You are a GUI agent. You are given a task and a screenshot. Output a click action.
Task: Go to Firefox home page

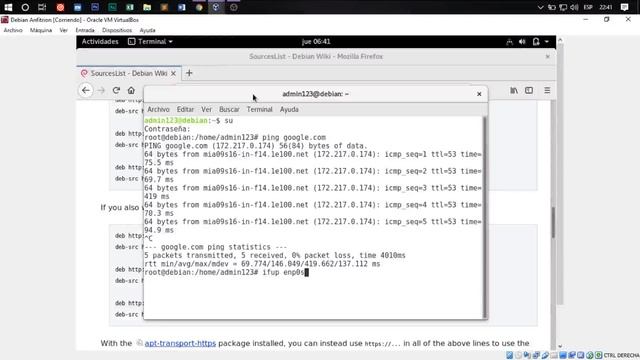(x=131, y=90)
